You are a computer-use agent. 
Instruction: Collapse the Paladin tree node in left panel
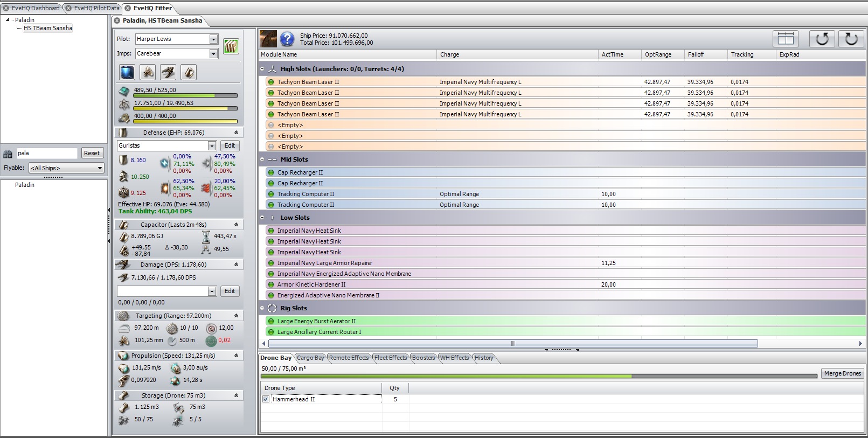8,20
